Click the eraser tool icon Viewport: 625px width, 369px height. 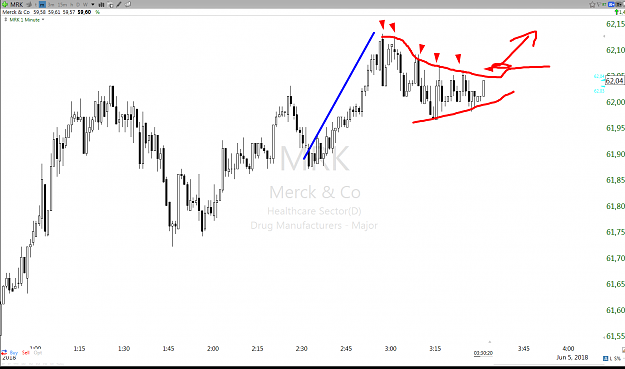coord(128,4)
